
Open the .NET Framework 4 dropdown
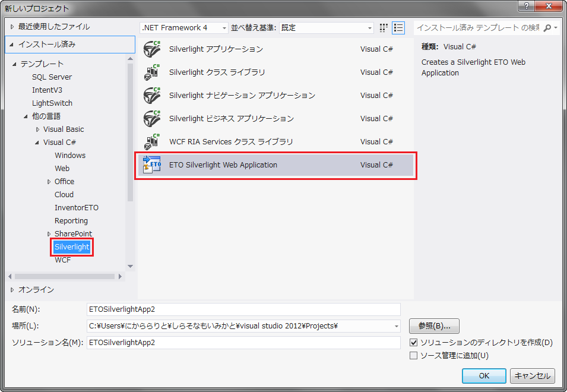click(x=184, y=28)
